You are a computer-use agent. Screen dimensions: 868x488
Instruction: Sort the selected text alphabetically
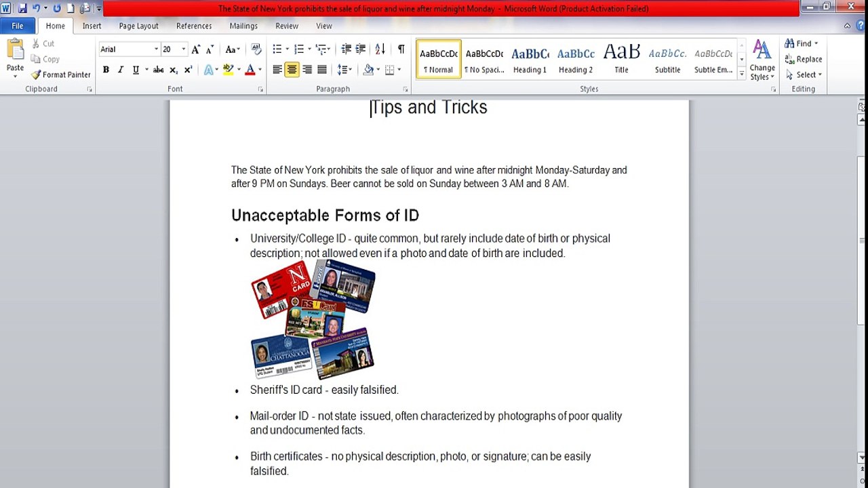[x=380, y=49]
